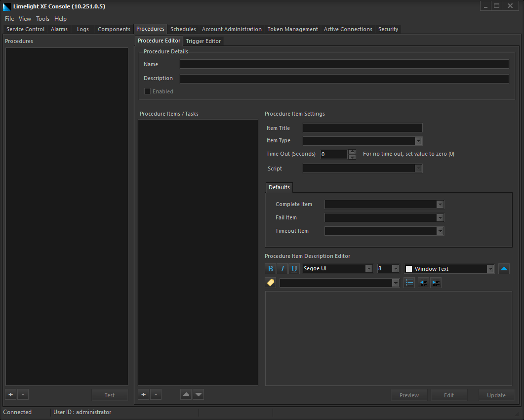Open the Window Text color dropdown arrow

[x=490, y=268]
